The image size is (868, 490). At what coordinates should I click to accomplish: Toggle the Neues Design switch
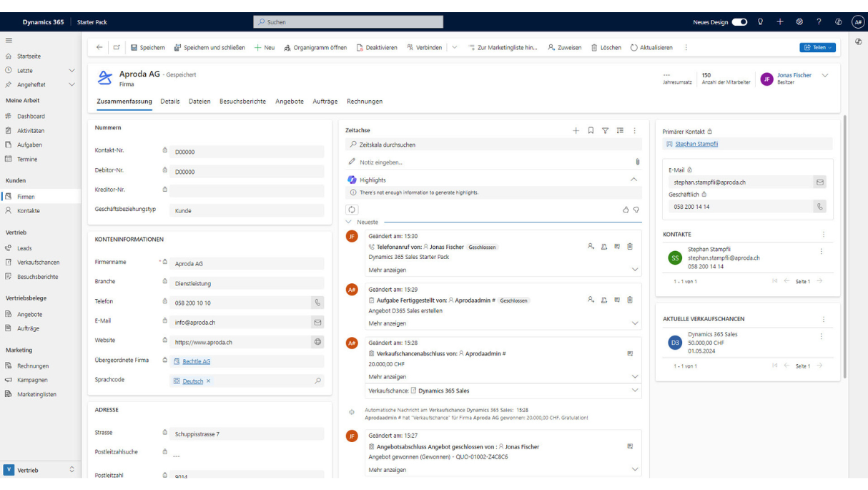coord(739,22)
